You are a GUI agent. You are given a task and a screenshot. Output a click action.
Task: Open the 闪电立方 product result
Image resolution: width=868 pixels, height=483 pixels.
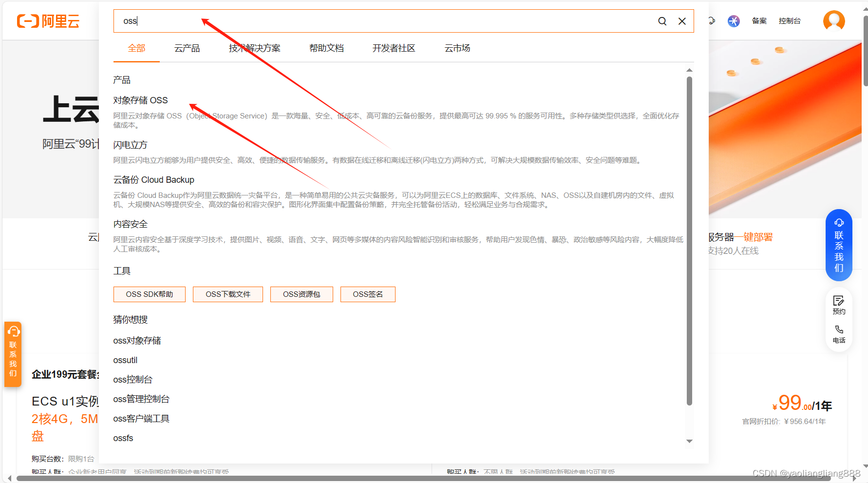[x=130, y=145]
